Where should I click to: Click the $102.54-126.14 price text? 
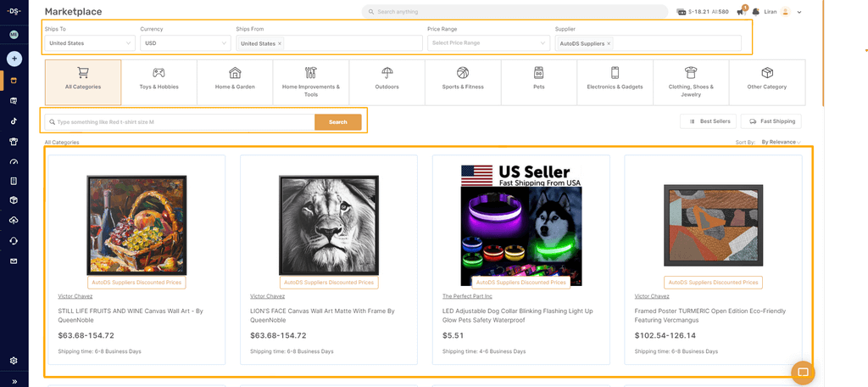coord(665,335)
